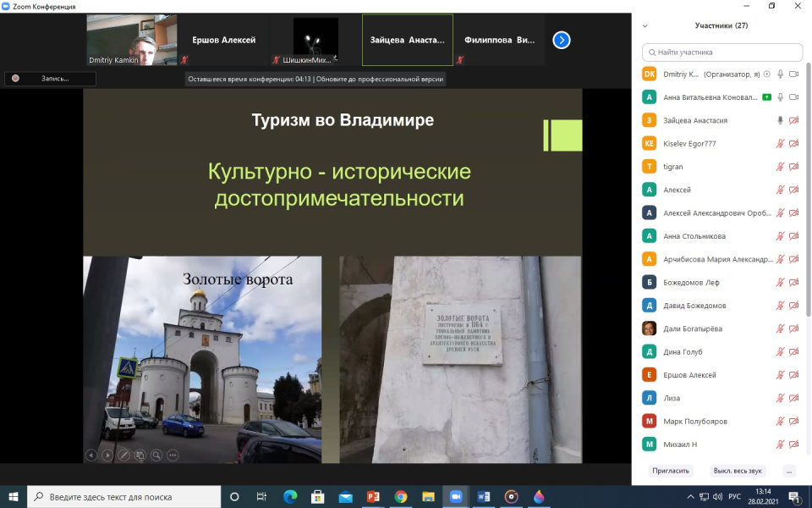
Task: Open Windows Start menu
Action: (14, 497)
